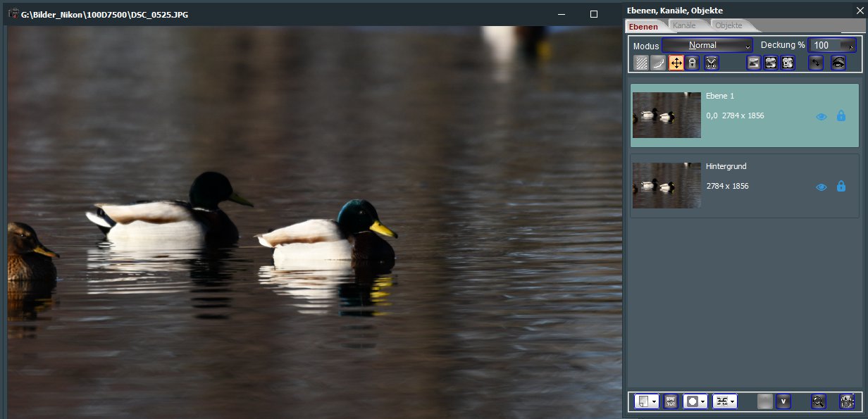Viewport: 868px width, 419px height.
Task: Click the swap arrows icon in layers toolbar
Action: (816, 63)
